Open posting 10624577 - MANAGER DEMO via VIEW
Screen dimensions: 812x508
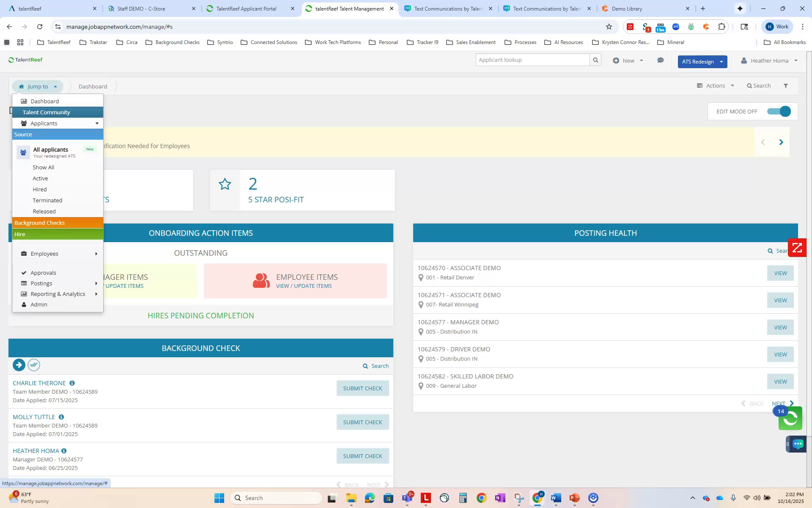(x=780, y=327)
